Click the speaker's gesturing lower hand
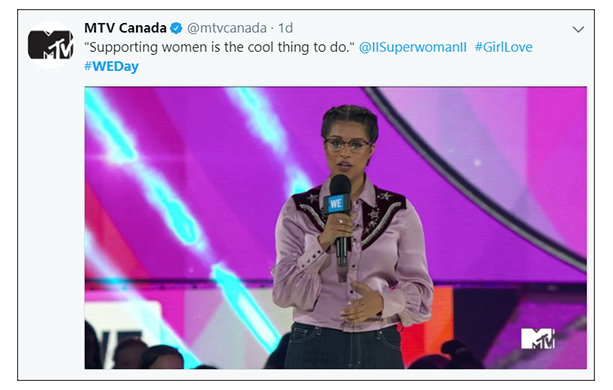Image resolution: width=613 pixels, height=390 pixels. tap(362, 302)
